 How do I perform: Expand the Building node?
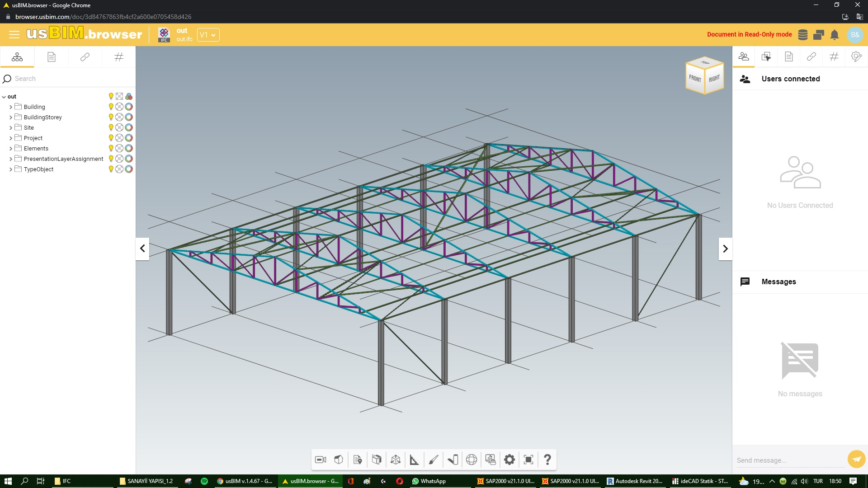coord(11,107)
